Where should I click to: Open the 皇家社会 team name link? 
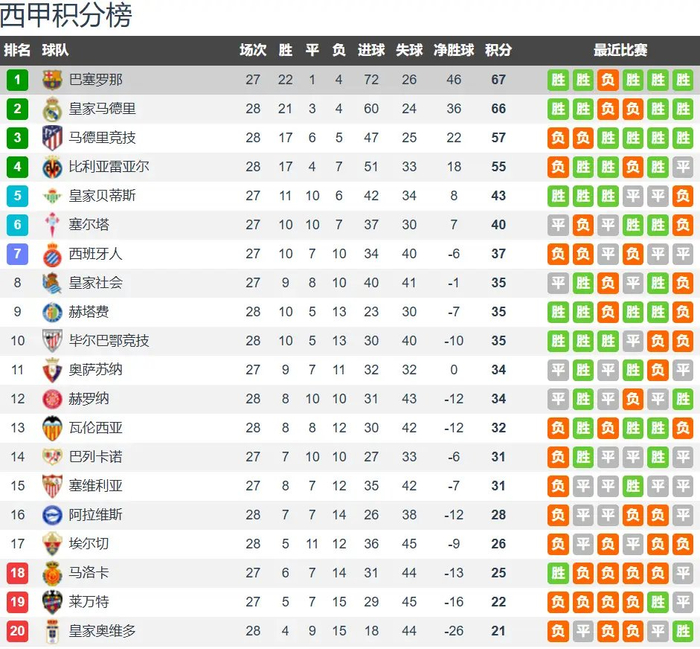pyautogui.click(x=95, y=283)
